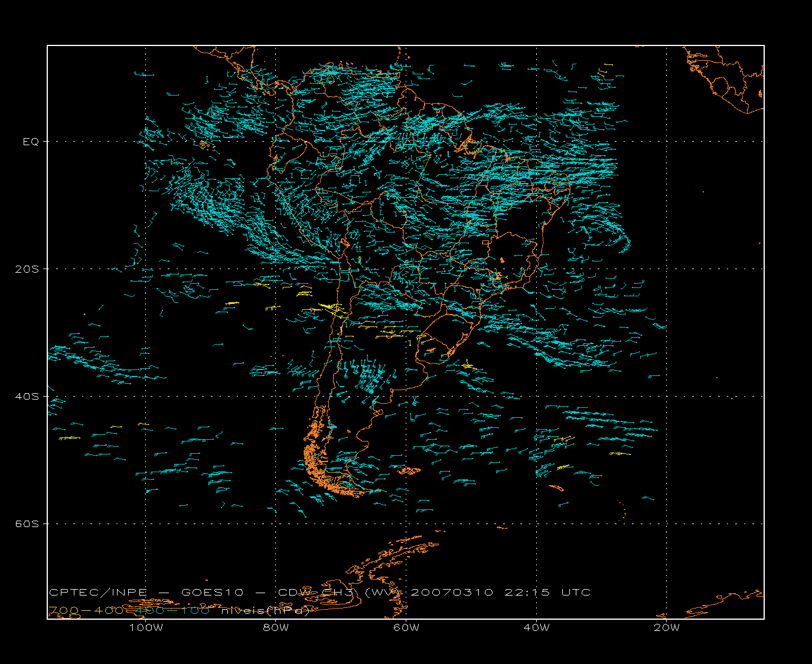
Task: Click the EQ latitude label
Action: pyautogui.click(x=30, y=142)
